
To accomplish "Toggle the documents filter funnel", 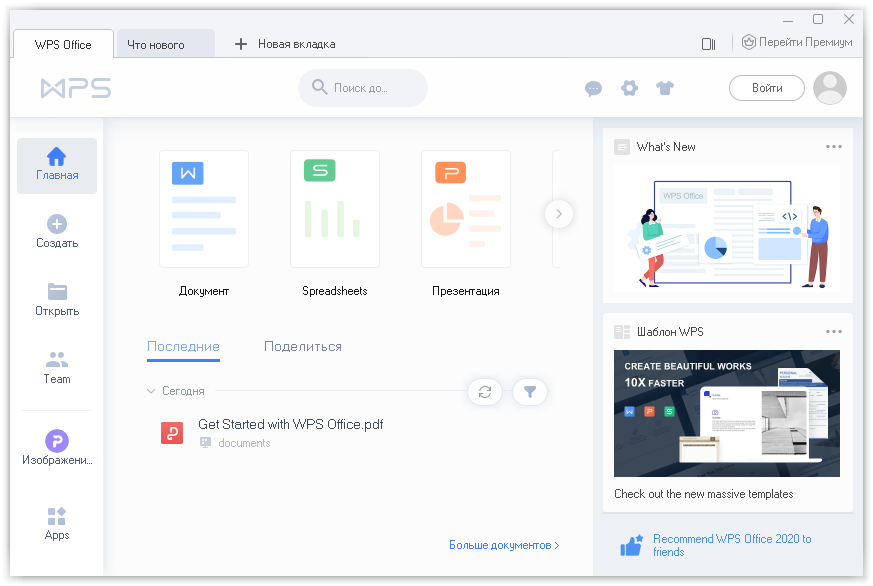I will coord(530,392).
